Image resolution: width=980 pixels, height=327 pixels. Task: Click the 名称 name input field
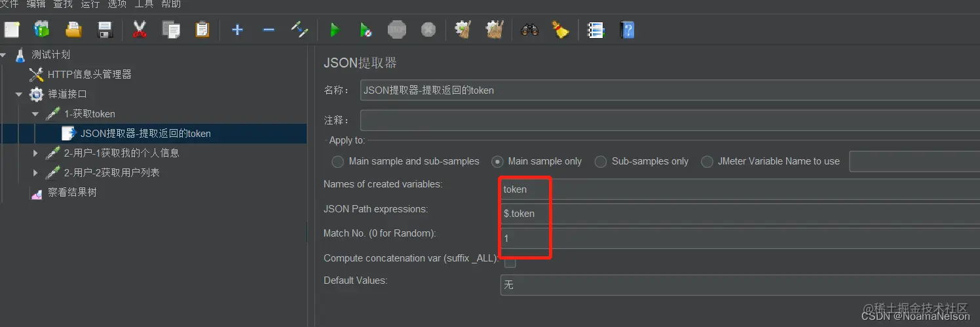(669, 90)
